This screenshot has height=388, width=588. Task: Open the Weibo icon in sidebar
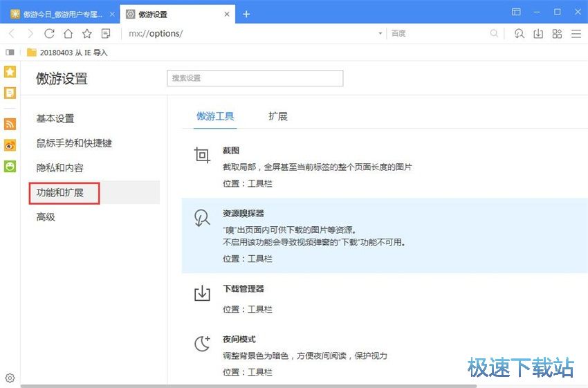(x=10, y=145)
